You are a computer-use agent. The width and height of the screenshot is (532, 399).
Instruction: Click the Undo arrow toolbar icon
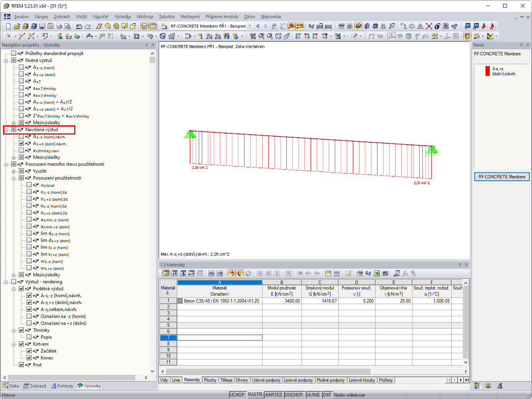(x=79, y=26)
